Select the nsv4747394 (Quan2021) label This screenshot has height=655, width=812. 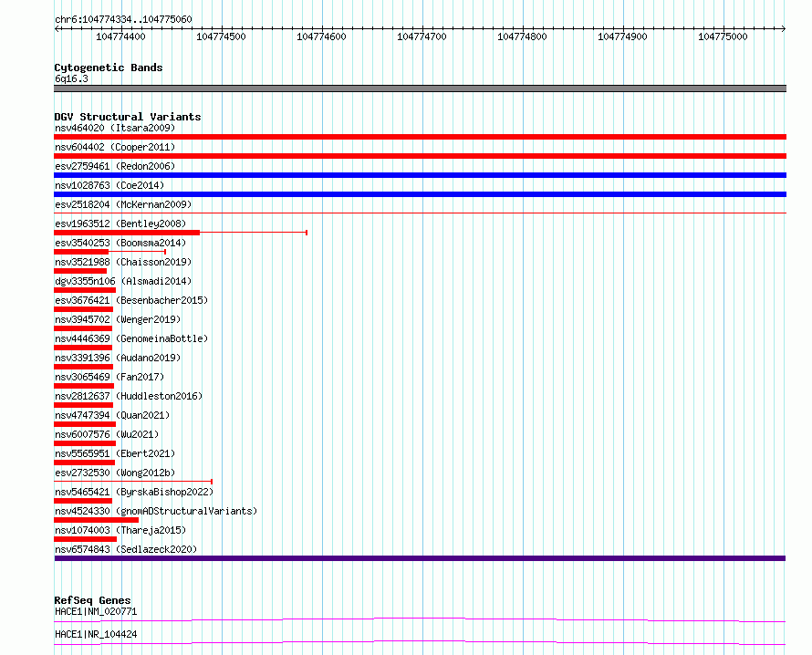coord(112,415)
